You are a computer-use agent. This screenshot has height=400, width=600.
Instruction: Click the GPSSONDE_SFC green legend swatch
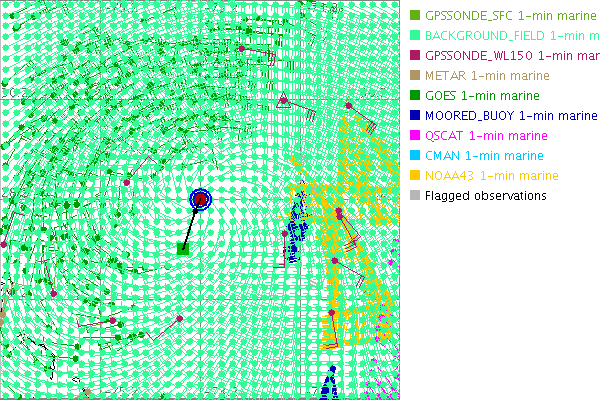[415, 16]
